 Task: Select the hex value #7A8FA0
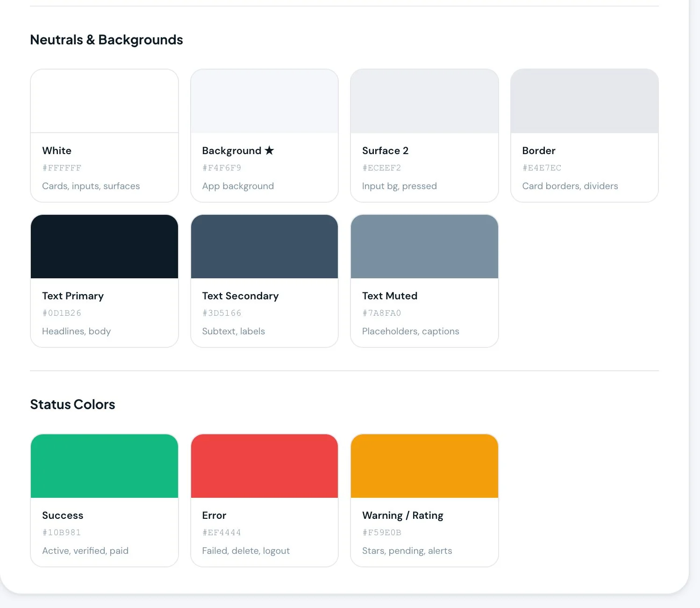pyautogui.click(x=382, y=313)
